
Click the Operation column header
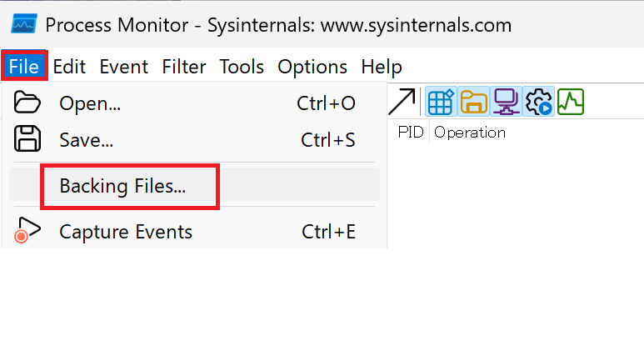[x=469, y=133]
